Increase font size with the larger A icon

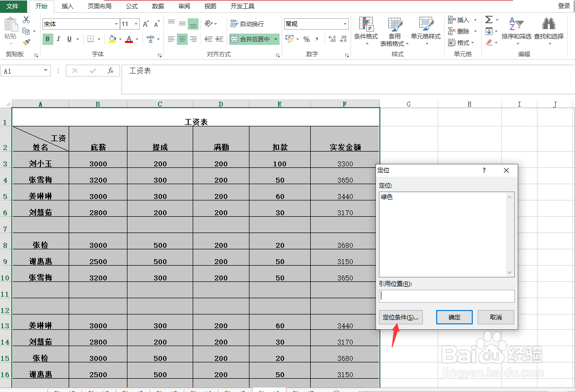146,24
